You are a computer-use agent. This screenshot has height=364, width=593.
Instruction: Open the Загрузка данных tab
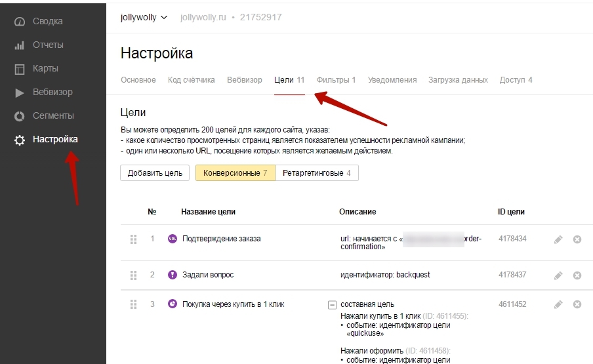(458, 80)
